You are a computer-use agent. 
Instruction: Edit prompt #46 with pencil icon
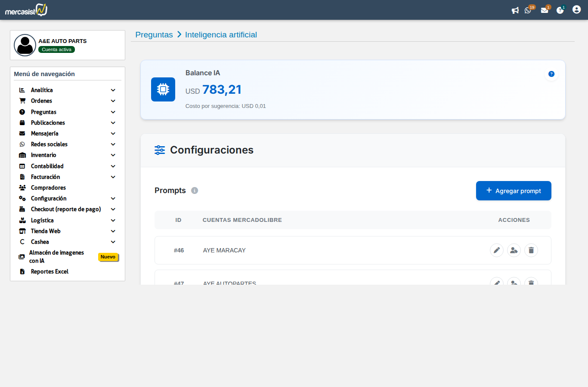pyautogui.click(x=497, y=250)
